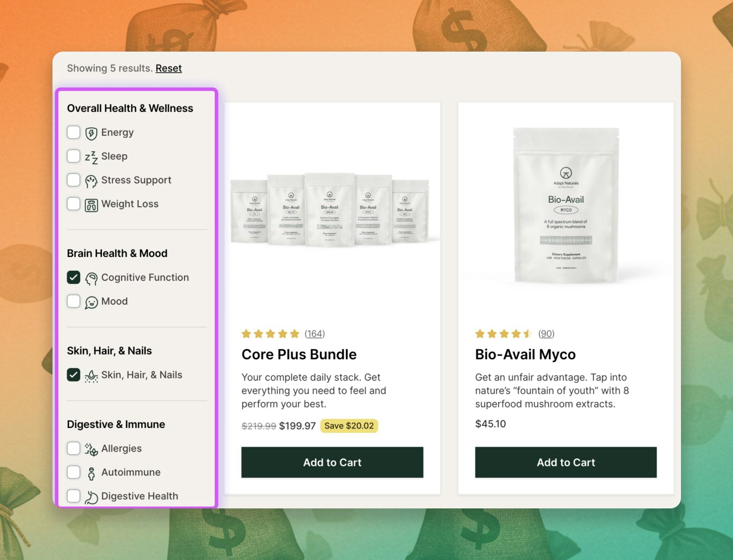Image resolution: width=733 pixels, height=560 pixels.
Task: Open the 164 reviews link
Action: 314,334
